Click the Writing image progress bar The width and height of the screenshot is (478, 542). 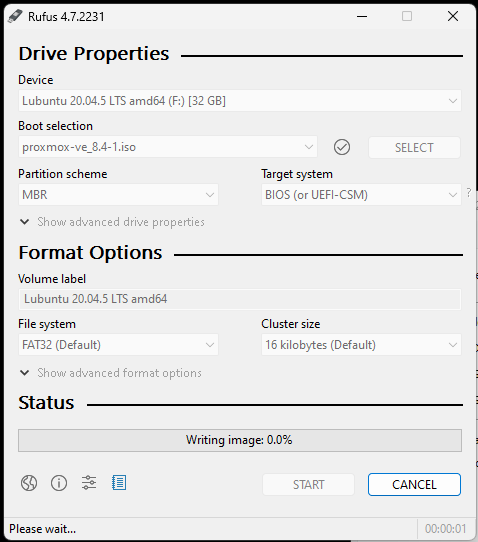click(x=240, y=440)
